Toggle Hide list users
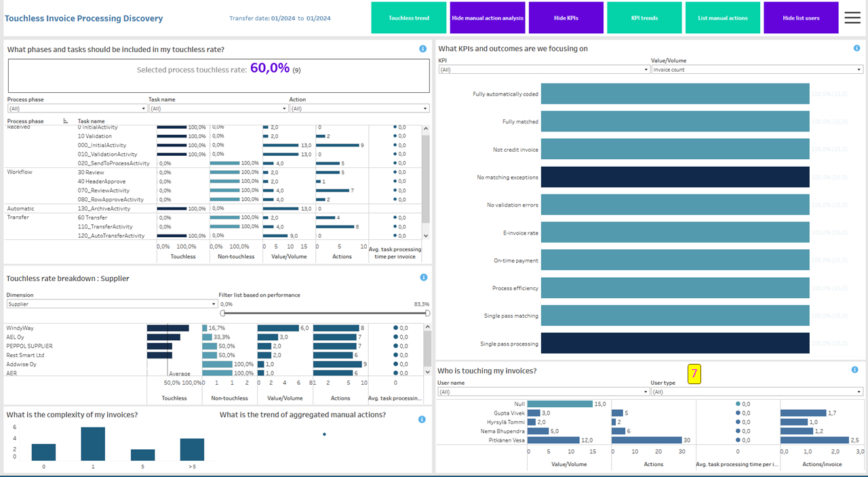The image size is (868, 477). [801, 18]
